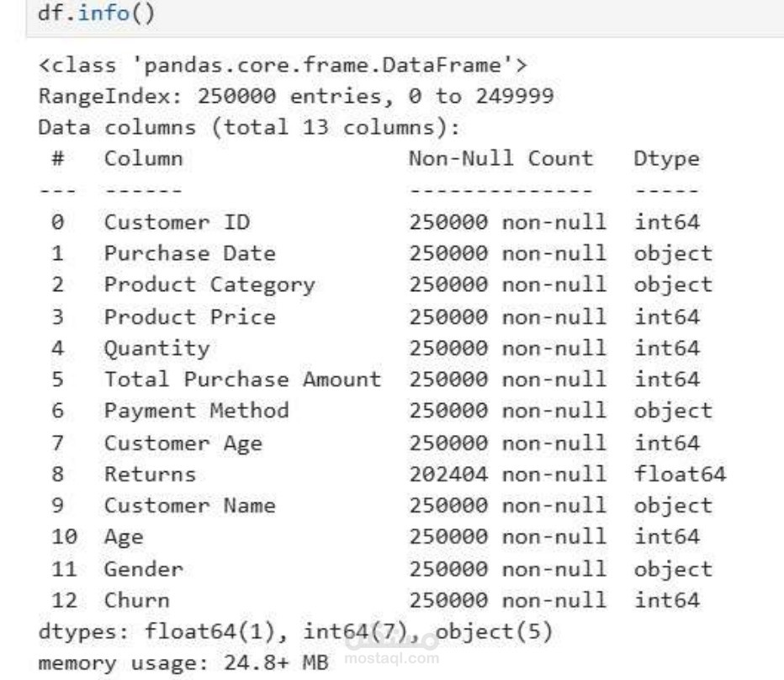This screenshot has height=680, width=784.
Task: Click the Payment Method column name
Action: tap(197, 412)
